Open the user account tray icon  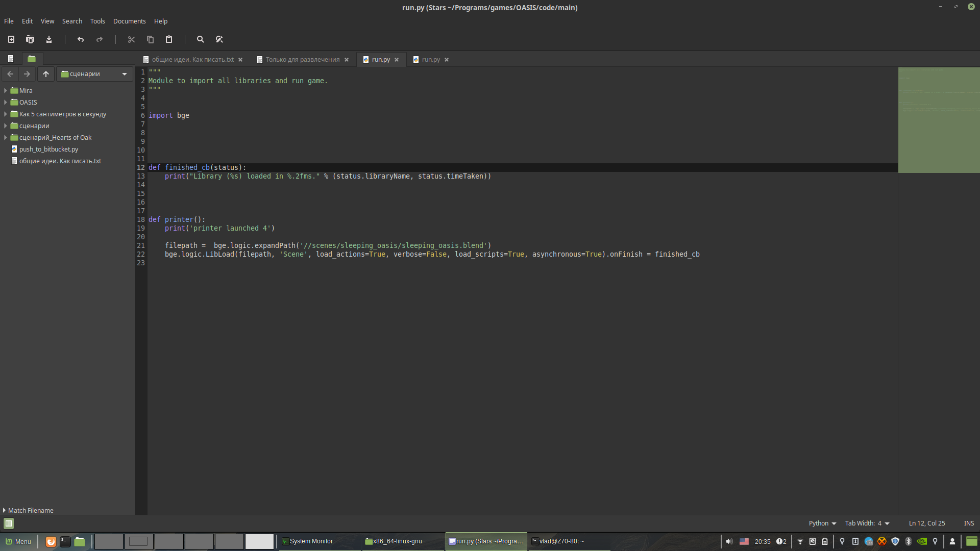[952, 541]
